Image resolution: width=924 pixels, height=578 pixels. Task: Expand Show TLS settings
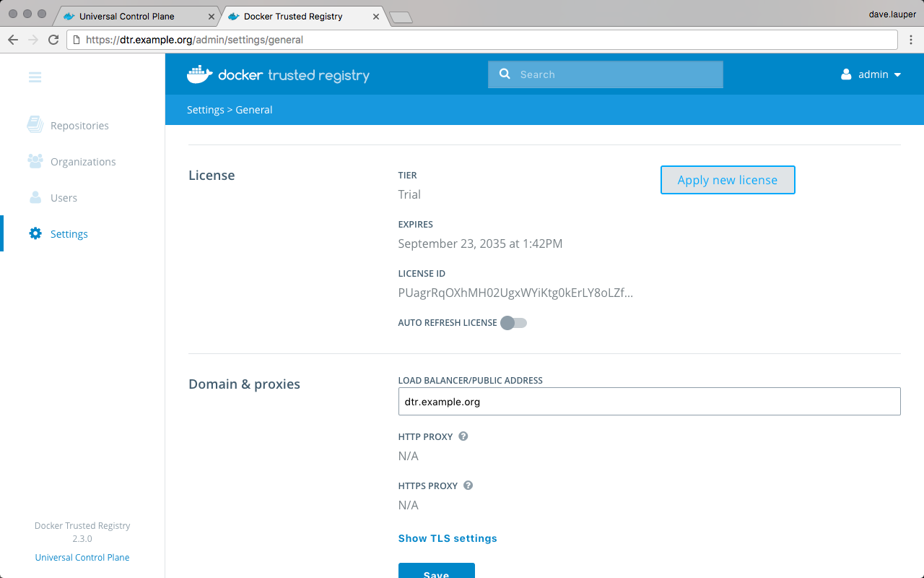448,538
